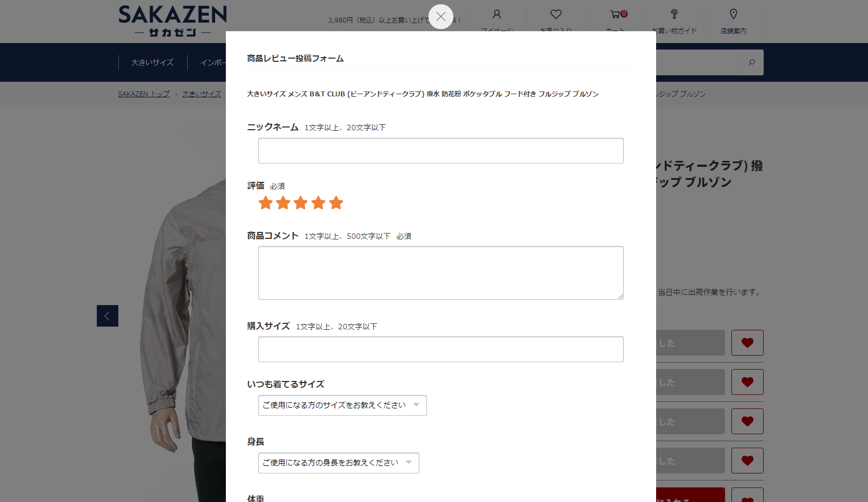Follow the 大きいサイズ breadcrumb link

202,94
